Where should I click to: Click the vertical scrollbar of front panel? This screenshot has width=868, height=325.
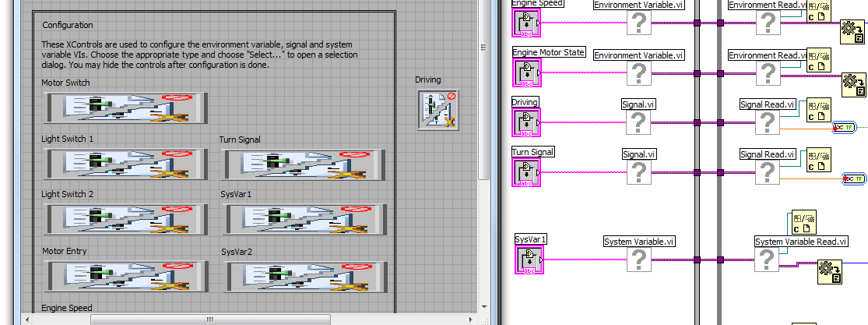pyautogui.click(x=483, y=90)
